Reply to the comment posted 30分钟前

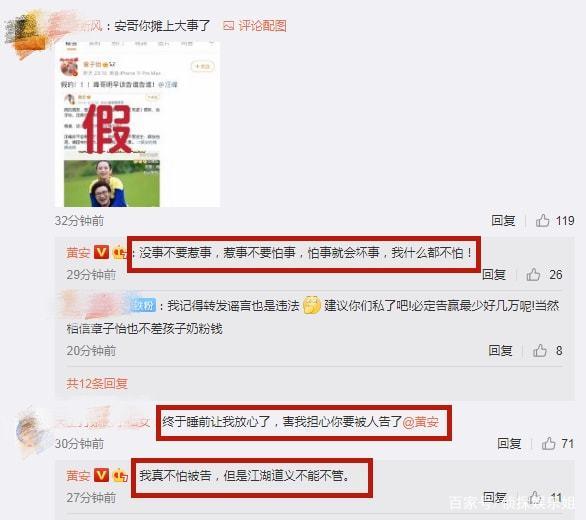point(509,444)
